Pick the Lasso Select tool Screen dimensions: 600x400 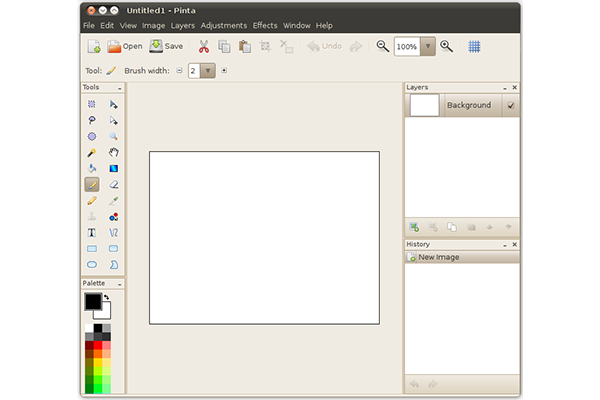pos(92,120)
